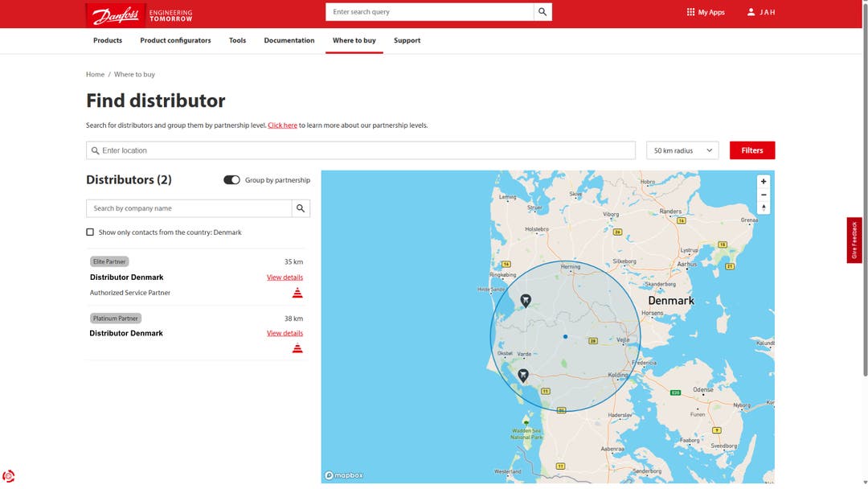Click the Mapbox logo on the map
The width and height of the screenshot is (868, 489).
[x=344, y=475]
